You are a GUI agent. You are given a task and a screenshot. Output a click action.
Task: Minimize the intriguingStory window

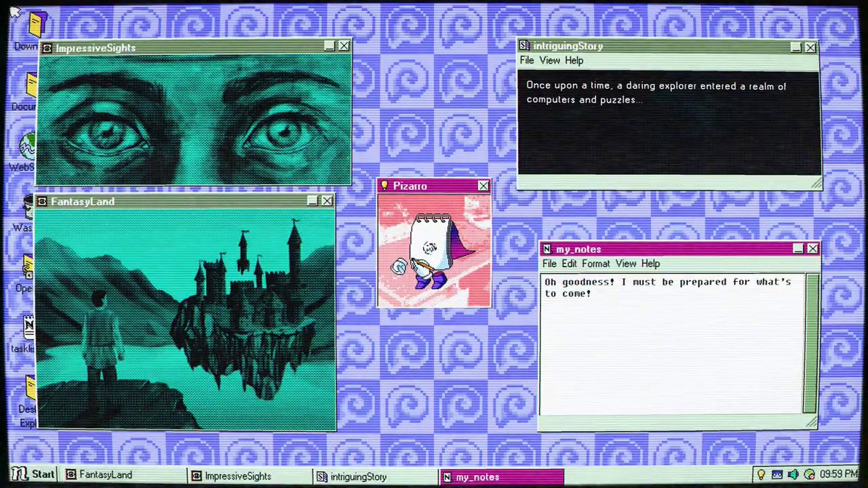[796, 47]
